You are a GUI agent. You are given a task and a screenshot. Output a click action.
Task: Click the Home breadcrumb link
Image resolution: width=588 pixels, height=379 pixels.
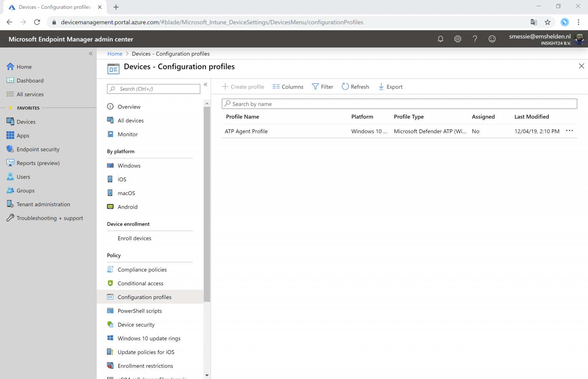tap(114, 54)
